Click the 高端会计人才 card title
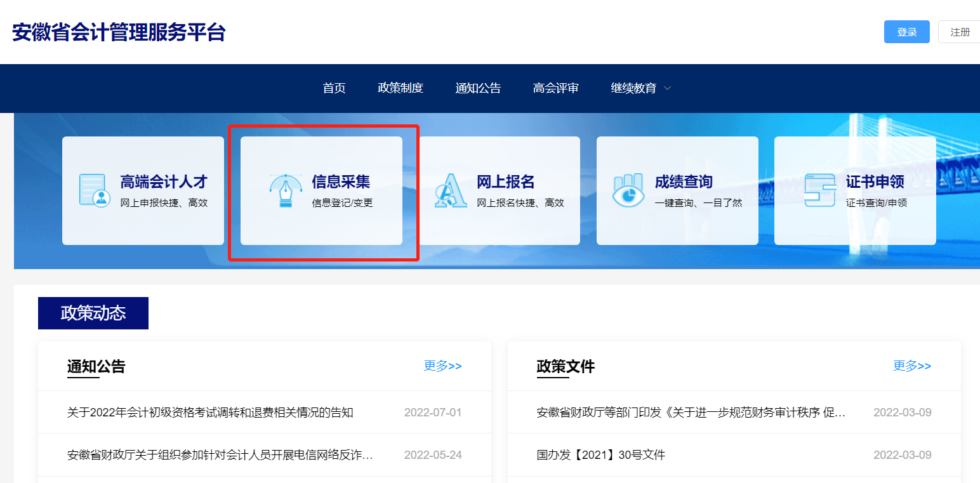 click(164, 182)
